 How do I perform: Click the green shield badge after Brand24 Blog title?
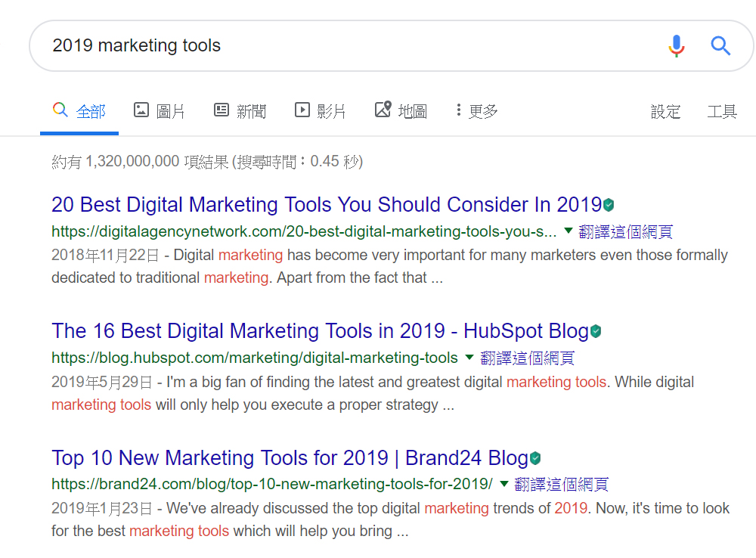[x=535, y=457]
